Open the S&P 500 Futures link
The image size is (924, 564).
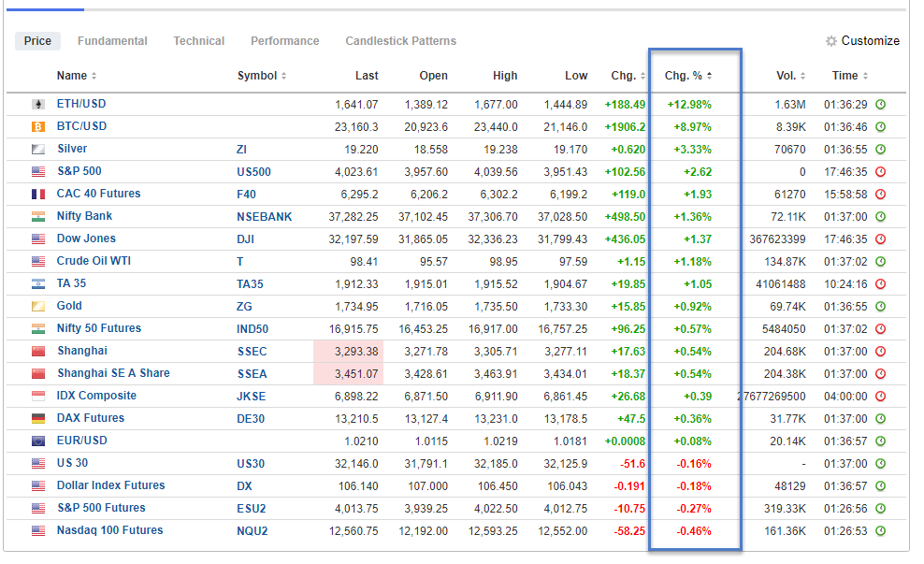tap(101, 508)
